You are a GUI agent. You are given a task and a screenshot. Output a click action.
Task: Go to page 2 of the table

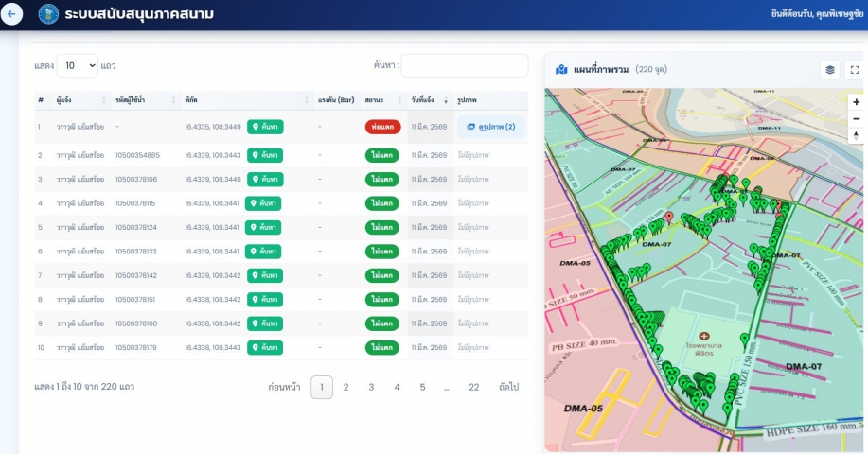(x=346, y=387)
